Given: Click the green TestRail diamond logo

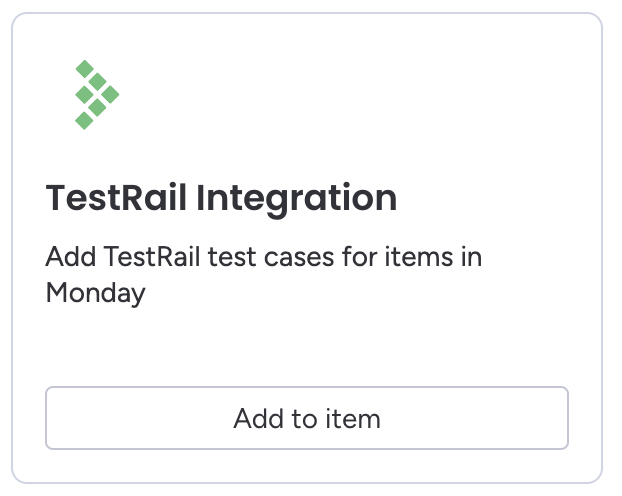Looking at the screenshot, I should point(97,94).
